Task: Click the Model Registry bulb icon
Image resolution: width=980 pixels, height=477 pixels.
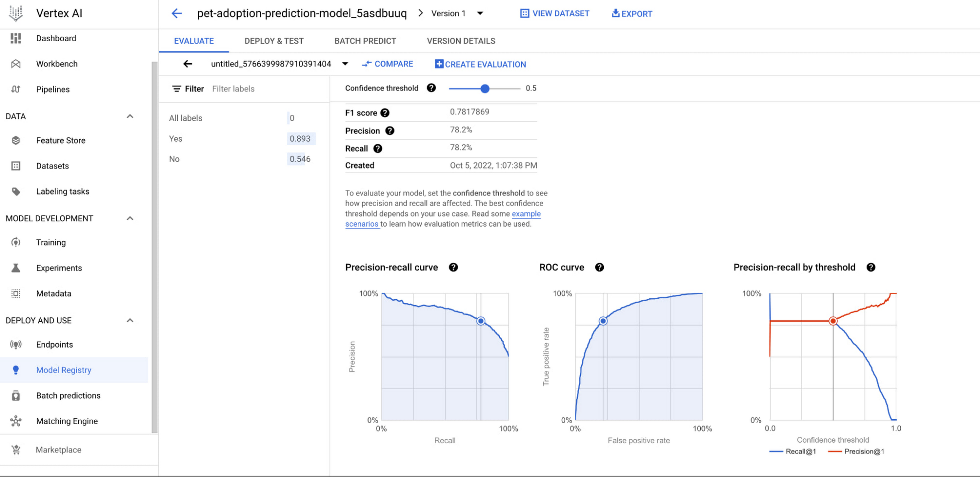Action: click(16, 370)
